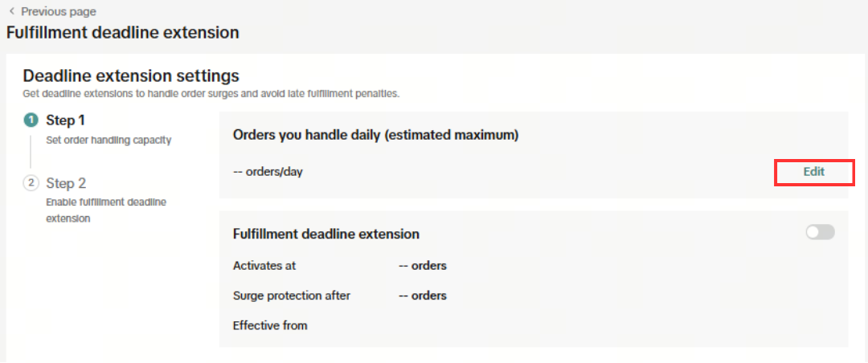Click the Edit button for daily orders
The width and height of the screenshot is (868, 363).
(x=813, y=172)
